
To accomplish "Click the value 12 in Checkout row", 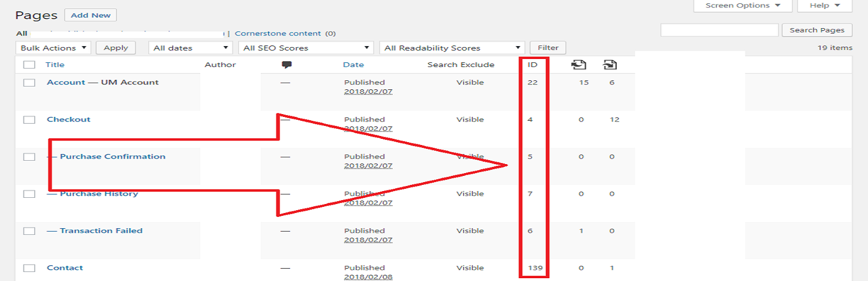I will pyautogui.click(x=614, y=120).
